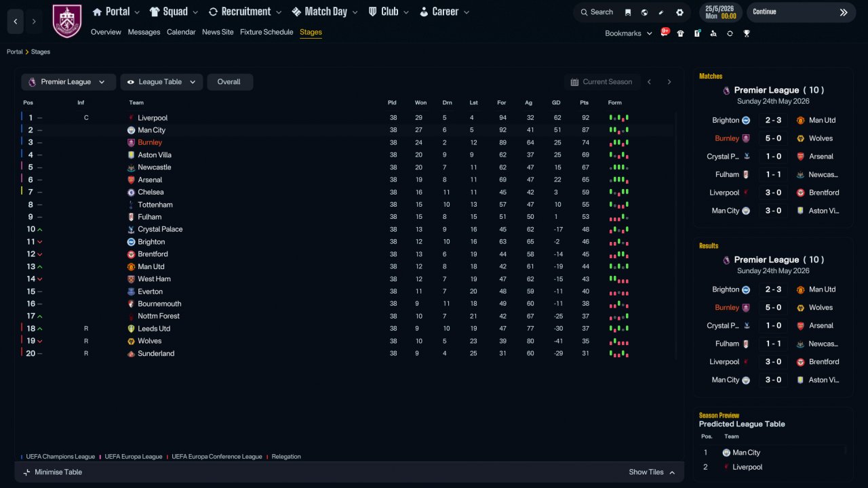Click Portal in the breadcrumb trail
Image resolution: width=868 pixels, height=488 pixels.
15,52
